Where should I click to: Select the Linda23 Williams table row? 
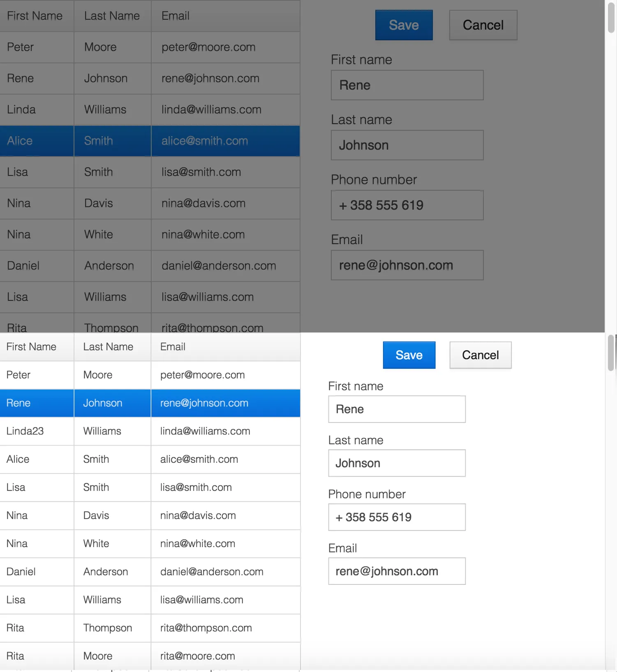[150, 431]
